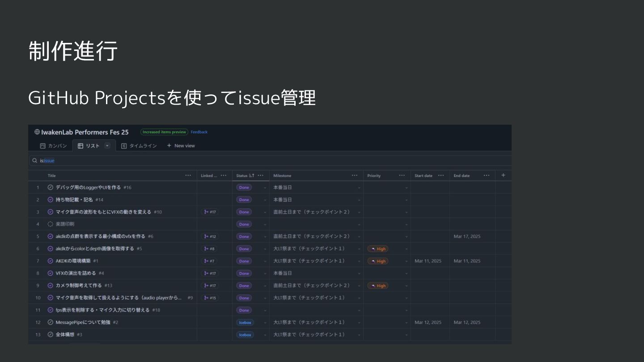
Task: Click linked pull request #8
Action: click(209, 248)
